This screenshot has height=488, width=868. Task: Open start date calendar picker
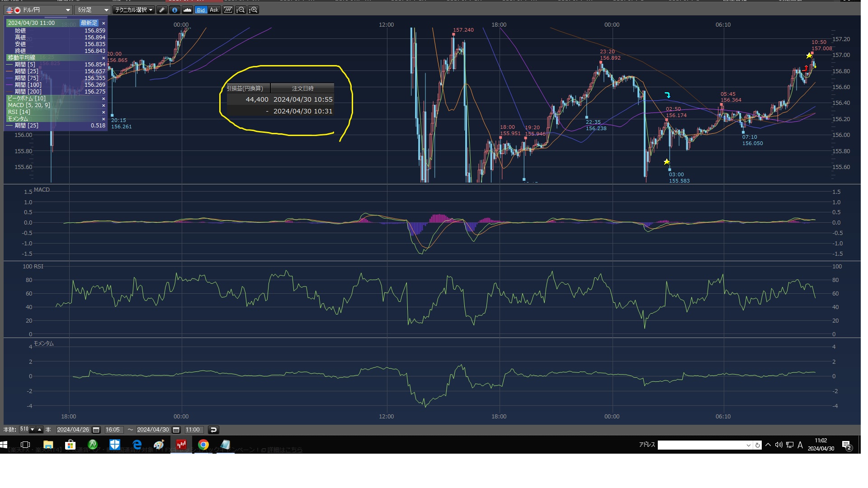pyautogui.click(x=96, y=430)
